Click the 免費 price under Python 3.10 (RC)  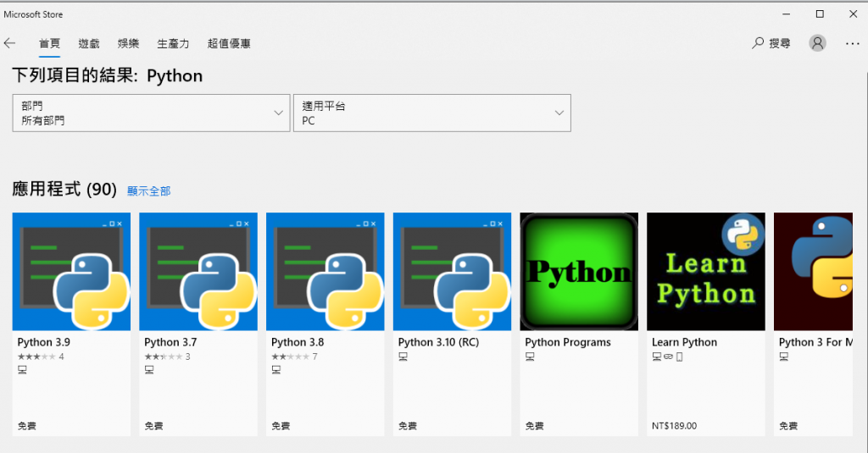tap(408, 426)
